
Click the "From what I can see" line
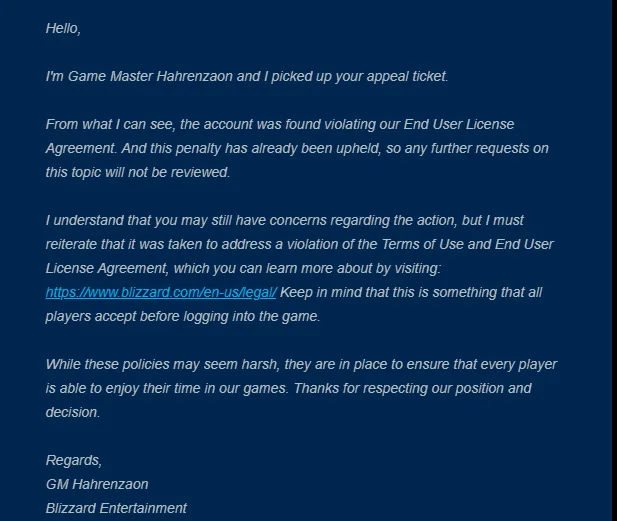(280, 124)
